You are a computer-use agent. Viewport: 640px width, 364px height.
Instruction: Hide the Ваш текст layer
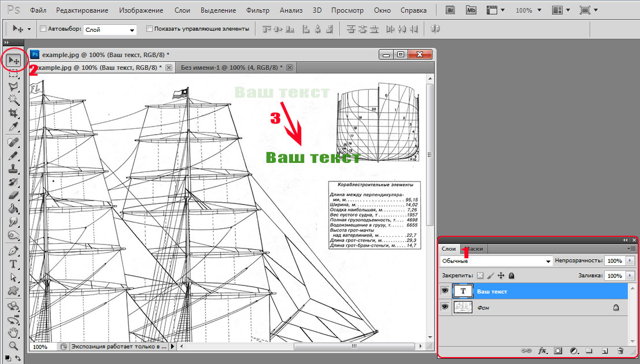[x=445, y=292]
